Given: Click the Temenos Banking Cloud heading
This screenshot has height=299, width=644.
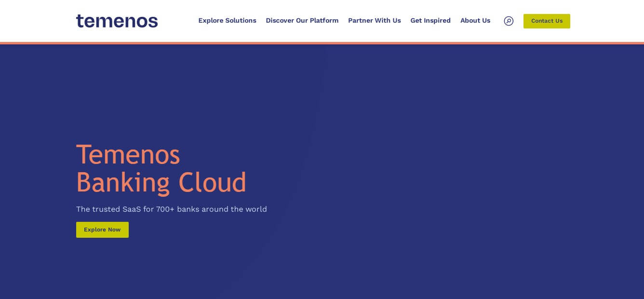Looking at the screenshot, I should (x=161, y=169).
